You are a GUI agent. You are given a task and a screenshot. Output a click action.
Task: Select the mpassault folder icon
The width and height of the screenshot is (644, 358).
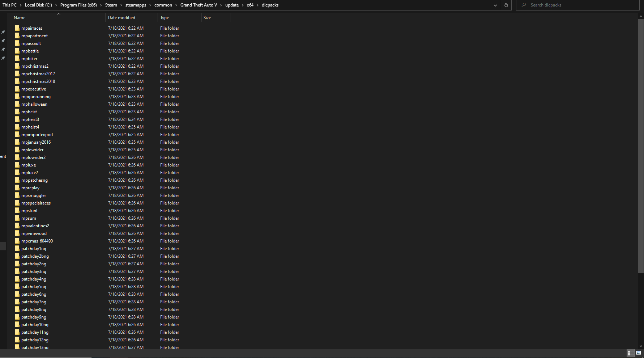(17, 43)
